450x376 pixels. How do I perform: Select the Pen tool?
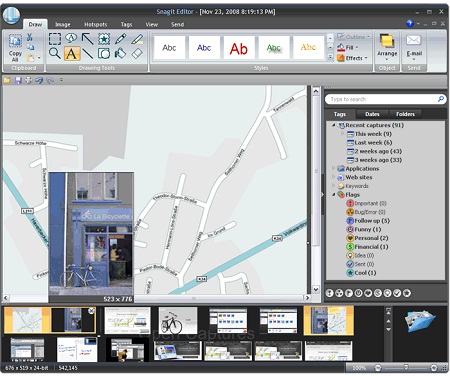tap(120, 39)
